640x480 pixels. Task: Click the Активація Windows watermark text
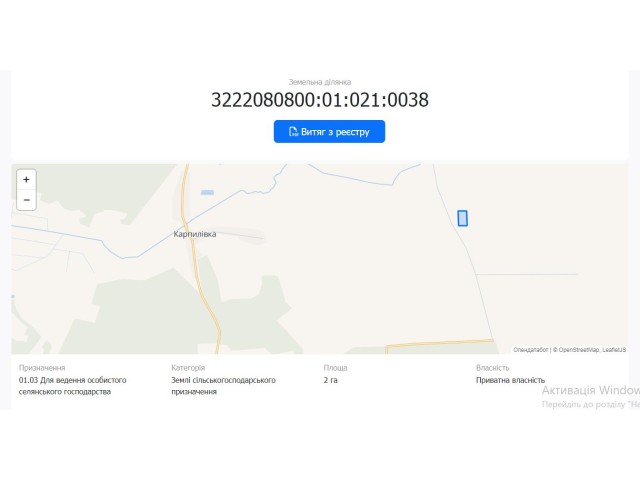(591, 391)
